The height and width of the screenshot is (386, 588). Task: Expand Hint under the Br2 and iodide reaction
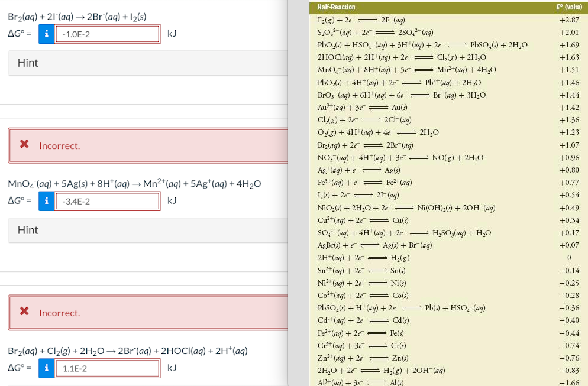(148, 63)
